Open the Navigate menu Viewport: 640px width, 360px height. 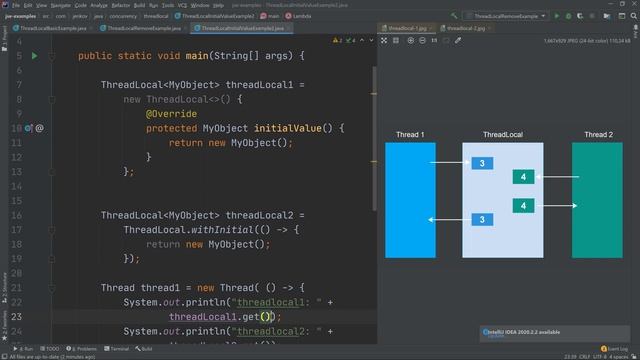click(60, 5)
